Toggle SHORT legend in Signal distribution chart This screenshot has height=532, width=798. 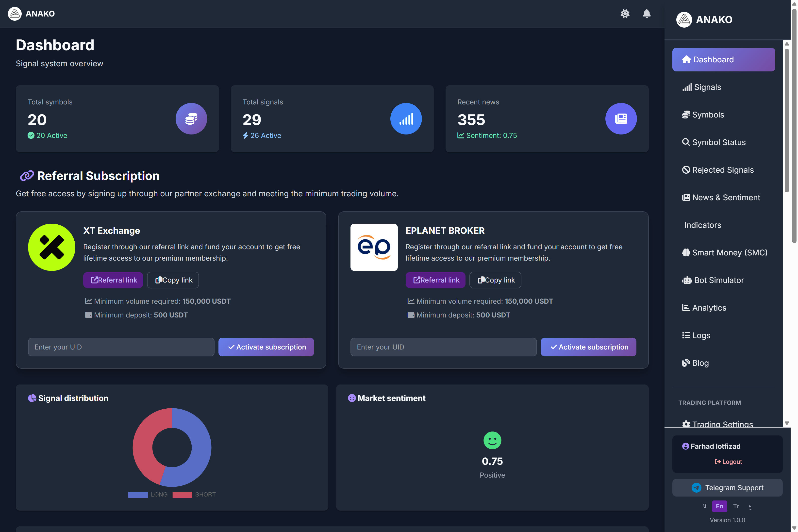194,495
